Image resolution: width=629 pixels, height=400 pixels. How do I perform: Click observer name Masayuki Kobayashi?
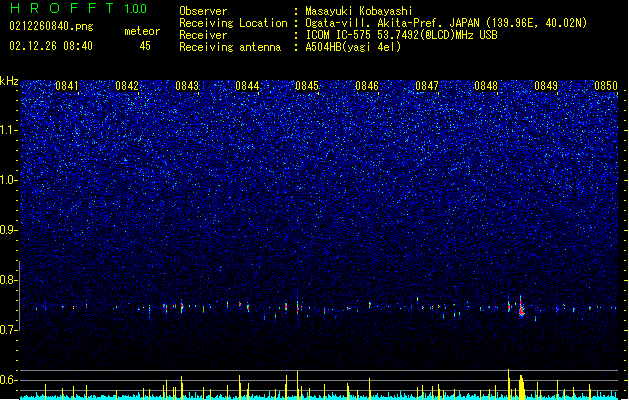click(x=359, y=11)
